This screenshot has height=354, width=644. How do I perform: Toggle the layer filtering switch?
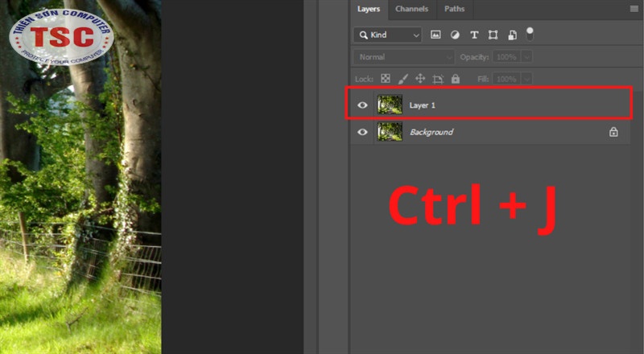(530, 33)
